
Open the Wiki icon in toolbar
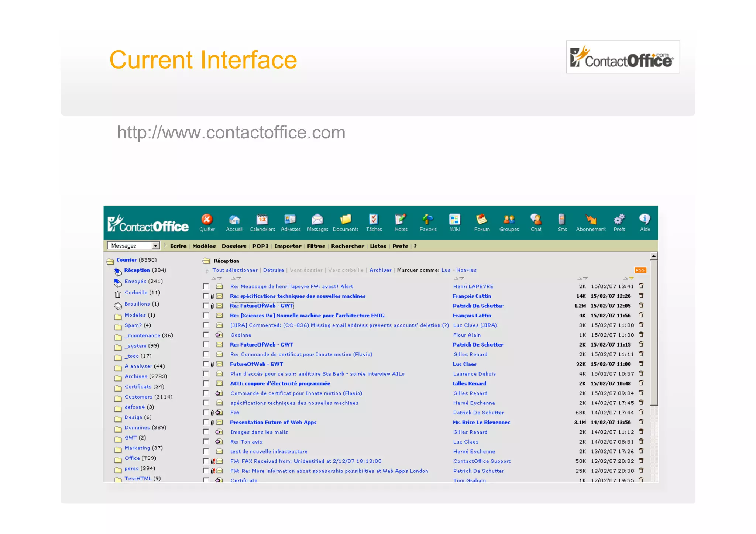click(454, 220)
